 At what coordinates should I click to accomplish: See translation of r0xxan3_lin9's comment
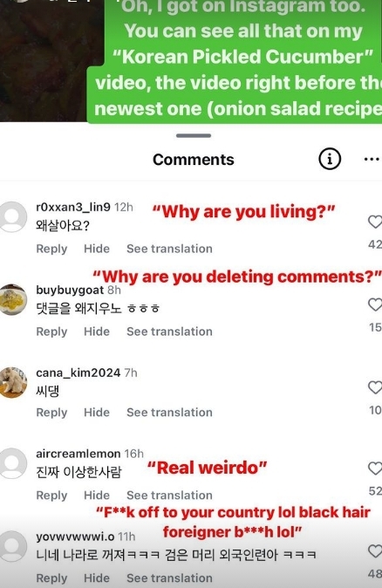(x=169, y=249)
